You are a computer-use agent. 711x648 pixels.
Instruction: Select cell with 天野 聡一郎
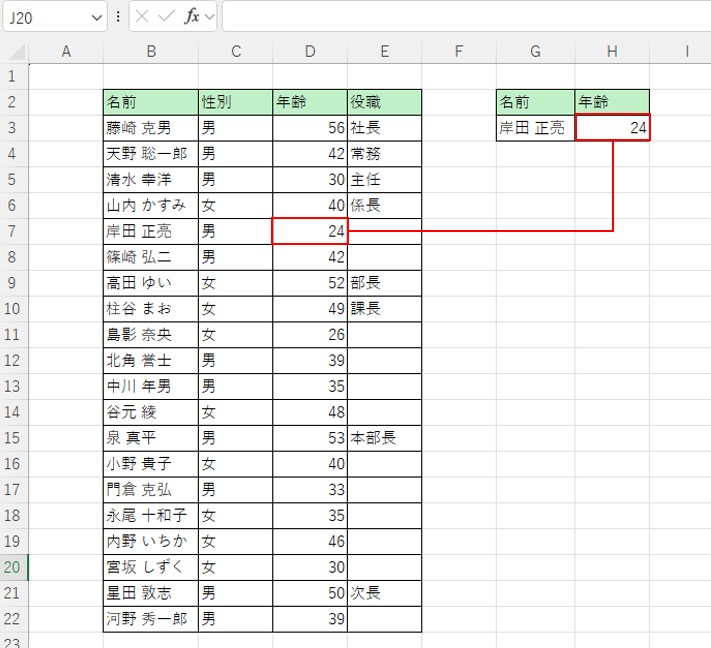[151, 154]
